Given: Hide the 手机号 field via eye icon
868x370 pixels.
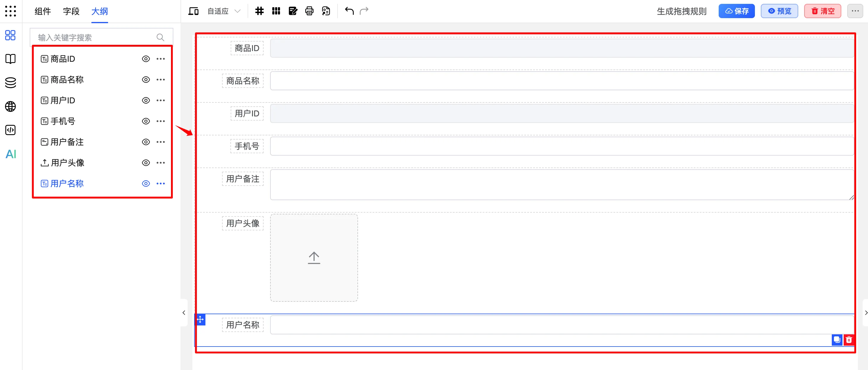Looking at the screenshot, I should pos(145,121).
